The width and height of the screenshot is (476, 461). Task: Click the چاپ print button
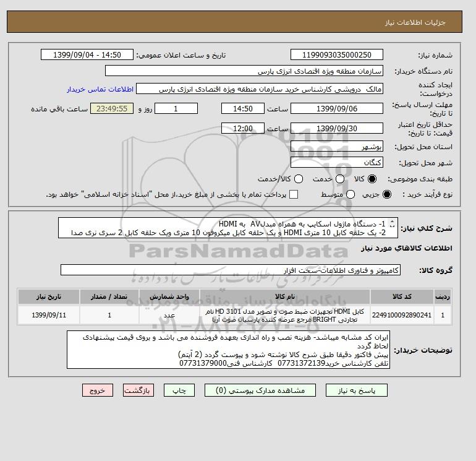pos(179,390)
